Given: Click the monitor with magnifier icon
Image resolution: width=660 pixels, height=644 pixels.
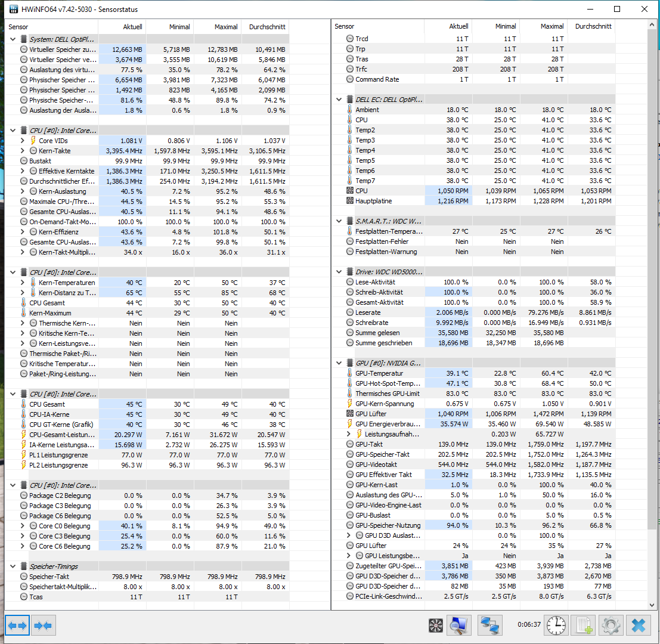Looking at the screenshot, I should click(459, 626).
